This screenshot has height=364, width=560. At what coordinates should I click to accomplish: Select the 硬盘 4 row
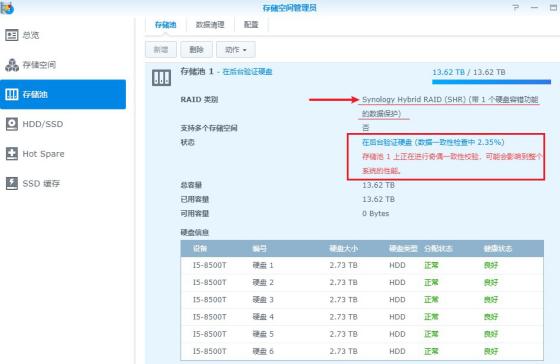tap(362, 317)
